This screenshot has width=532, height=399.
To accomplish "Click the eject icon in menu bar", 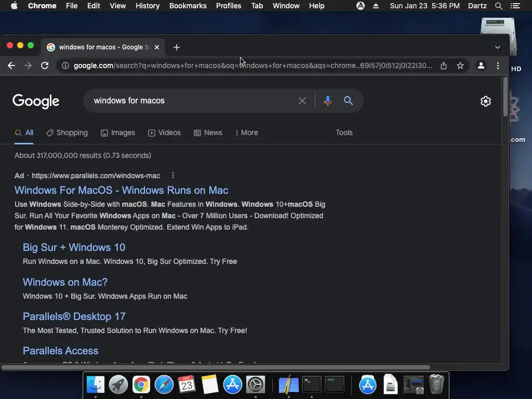I will coord(376,6).
